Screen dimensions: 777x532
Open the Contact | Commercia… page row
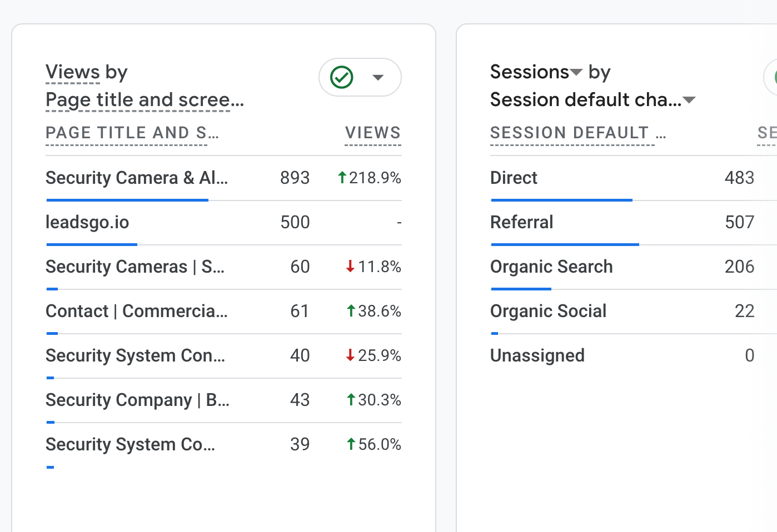(x=137, y=311)
